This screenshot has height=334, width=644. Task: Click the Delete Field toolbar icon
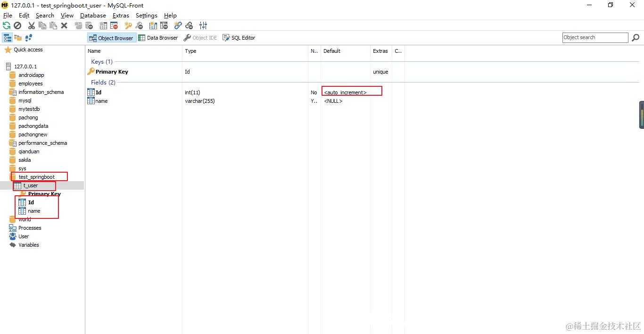point(164,25)
